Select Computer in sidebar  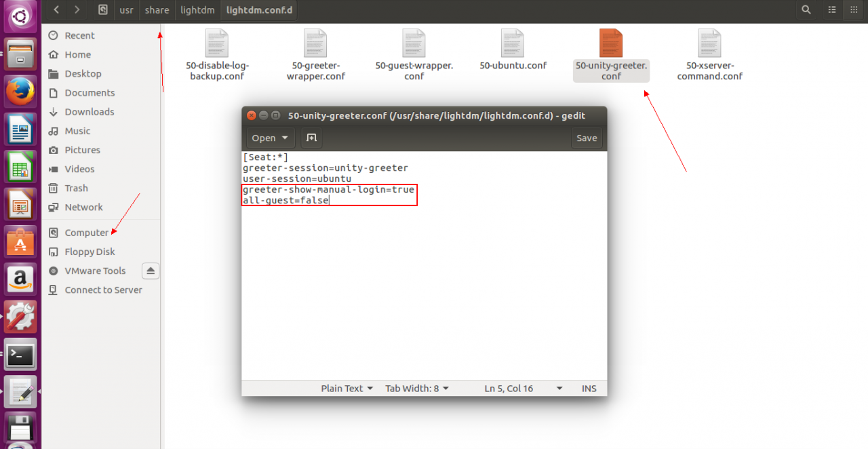[86, 233]
